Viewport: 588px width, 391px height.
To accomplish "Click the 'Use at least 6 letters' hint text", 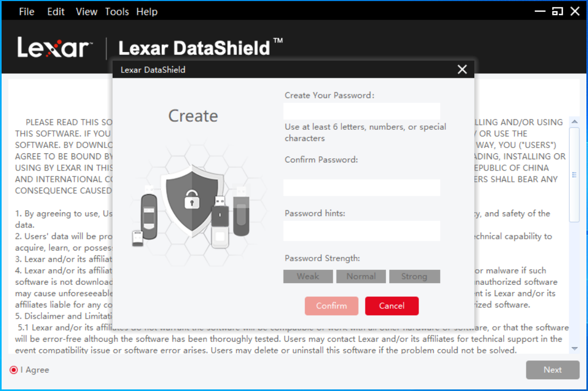I will [365, 132].
